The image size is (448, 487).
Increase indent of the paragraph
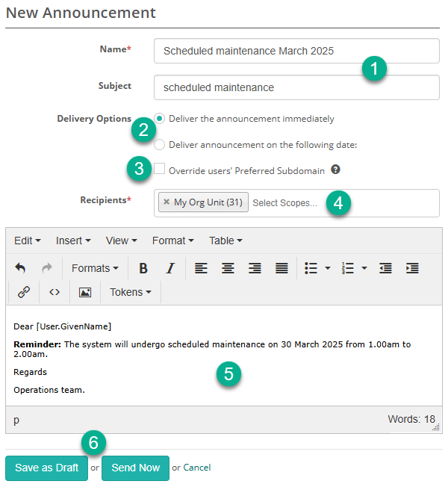pyautogui.click(x=412, y=268)
